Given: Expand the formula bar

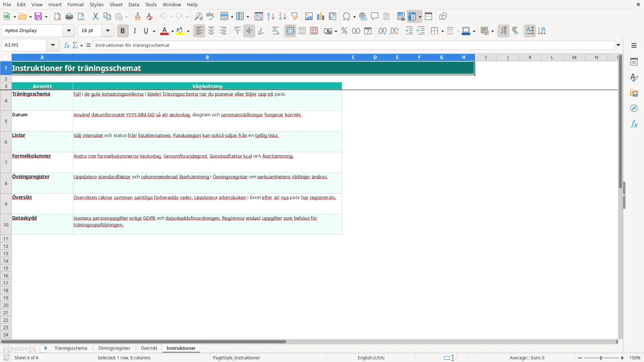Looking at the screenshot, I should [x=618, y=46].
